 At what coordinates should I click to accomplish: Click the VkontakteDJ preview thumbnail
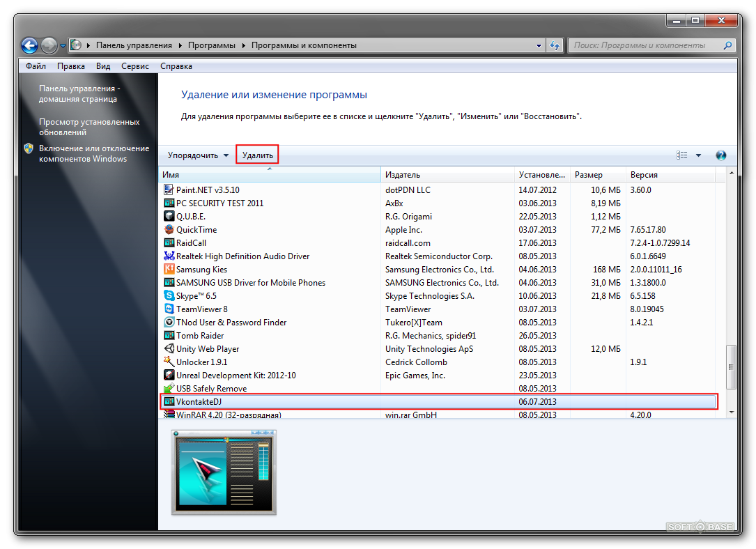click(224, 472)
